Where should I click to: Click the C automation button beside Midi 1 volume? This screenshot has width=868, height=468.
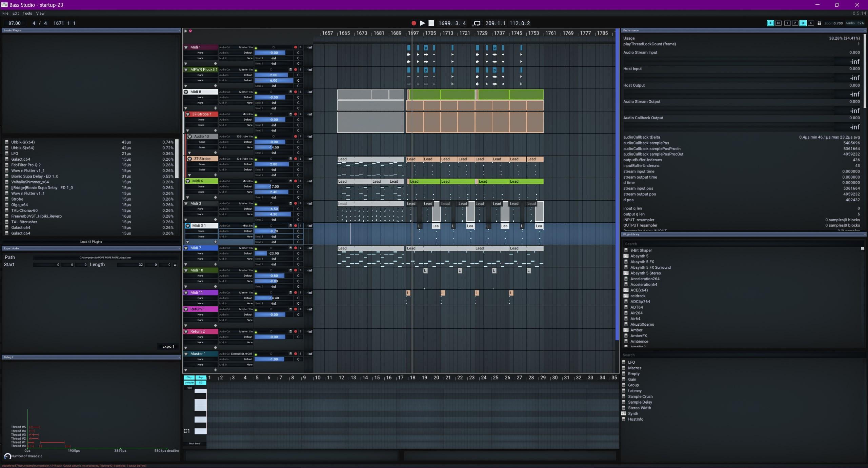click(x=299, y=53)
